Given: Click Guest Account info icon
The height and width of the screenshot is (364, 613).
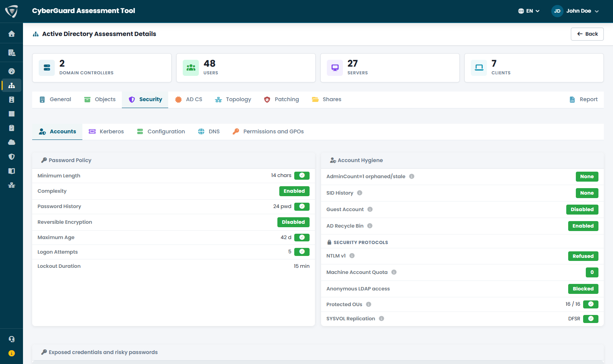Looking at the screenshot, I should (370, 209).
